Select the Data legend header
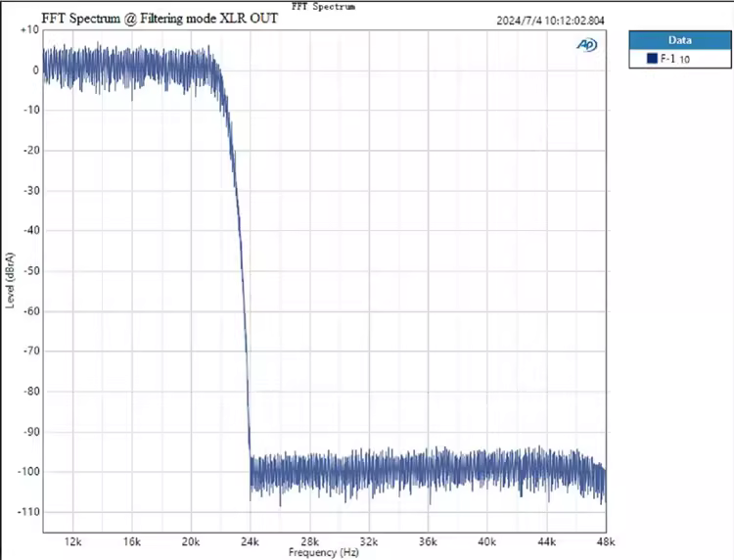The width and height of the screenshot is (734, 560). [x=679, y=40]
